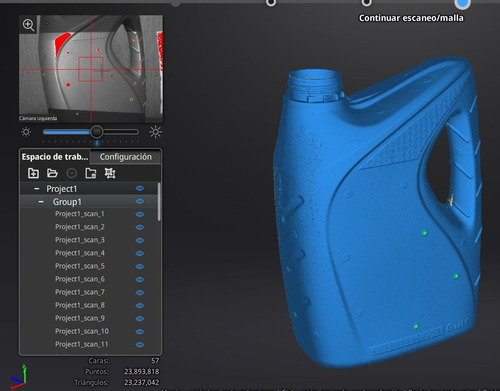Select Project1_scan_8 in the tree
Viewport: 500px width, 391px height.
[x=80, y=305]
